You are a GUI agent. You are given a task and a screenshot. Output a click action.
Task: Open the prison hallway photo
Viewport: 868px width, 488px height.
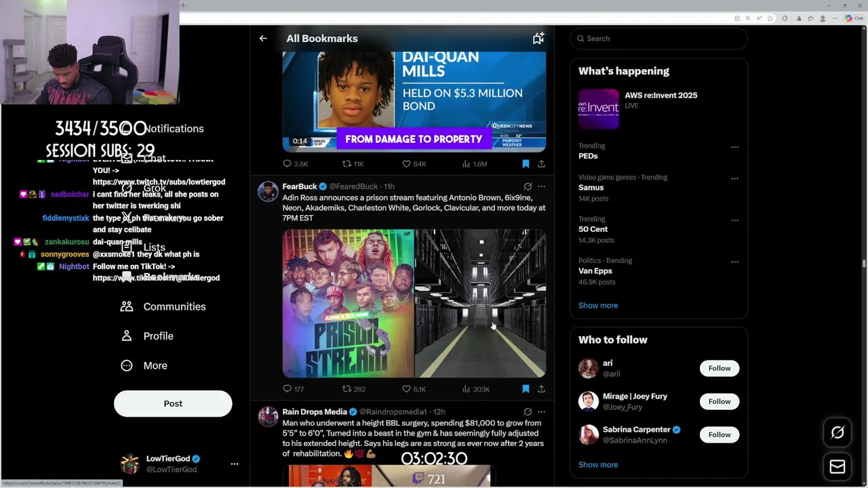[481, 303]
